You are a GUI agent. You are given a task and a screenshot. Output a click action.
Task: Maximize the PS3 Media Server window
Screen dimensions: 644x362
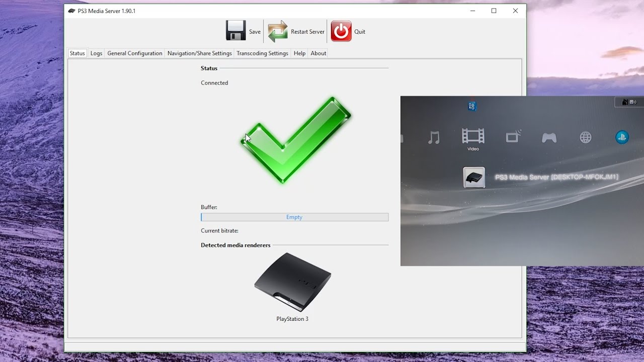click(494, 11)
